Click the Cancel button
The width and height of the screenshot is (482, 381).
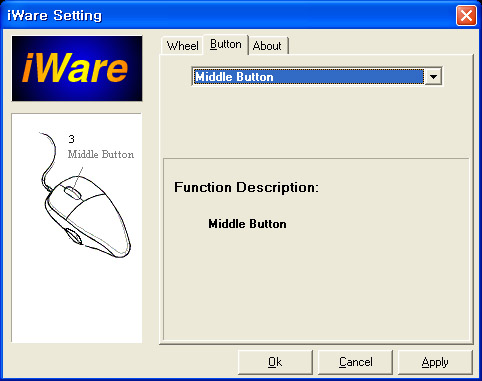[355, 362]
